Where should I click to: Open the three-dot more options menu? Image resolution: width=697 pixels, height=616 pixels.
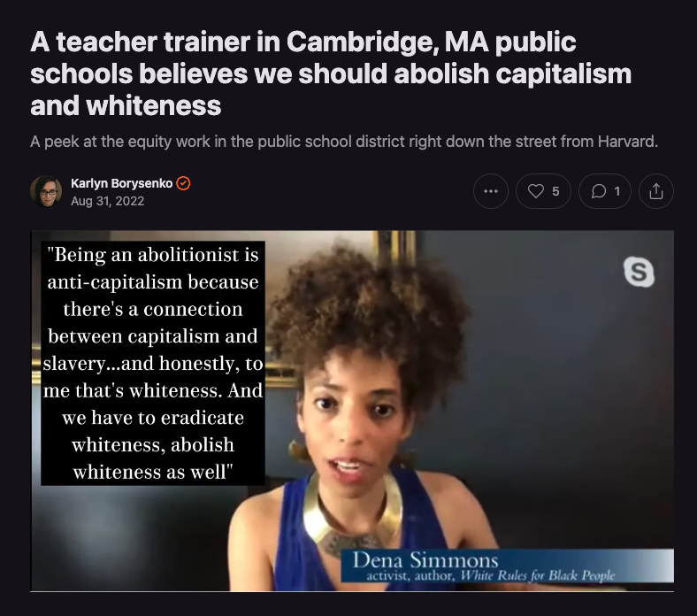(x=490, y=191)
